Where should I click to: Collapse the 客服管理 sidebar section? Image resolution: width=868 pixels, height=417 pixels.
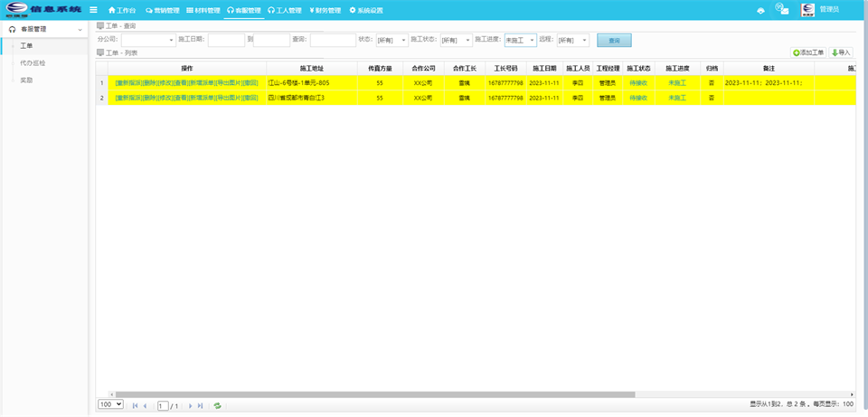click(80, 30)
